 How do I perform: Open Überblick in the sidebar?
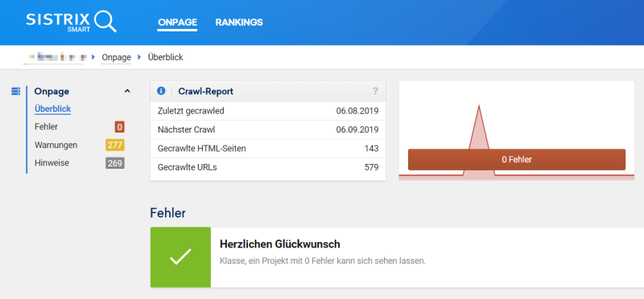(53, 109)
